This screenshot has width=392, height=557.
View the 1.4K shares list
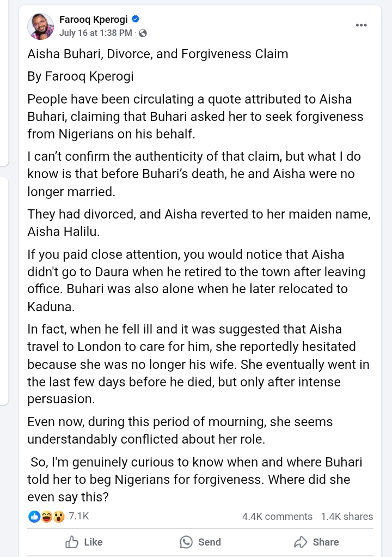pos(347,517)
